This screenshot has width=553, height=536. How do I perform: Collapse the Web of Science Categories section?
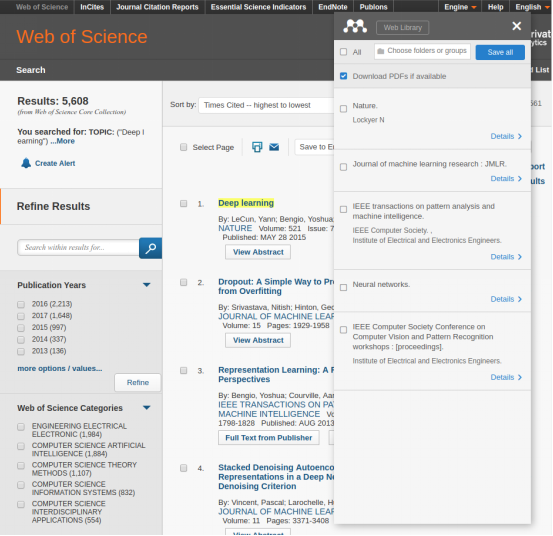(147, 408)
